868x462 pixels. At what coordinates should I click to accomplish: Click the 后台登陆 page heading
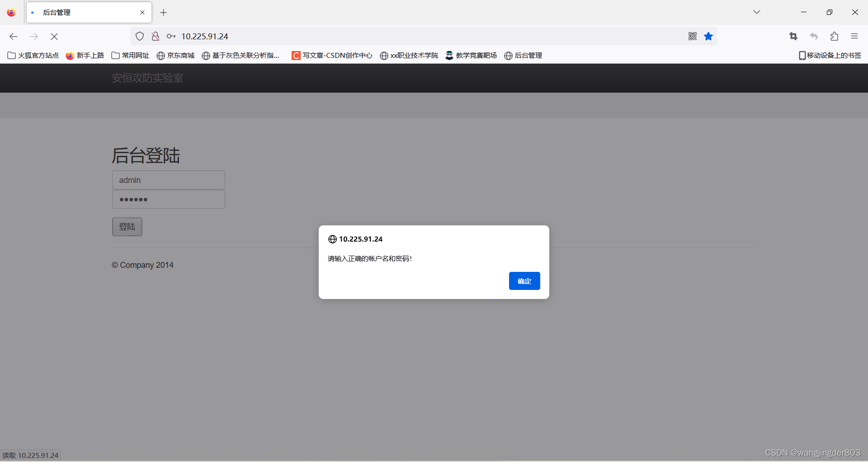pos(146,155)
